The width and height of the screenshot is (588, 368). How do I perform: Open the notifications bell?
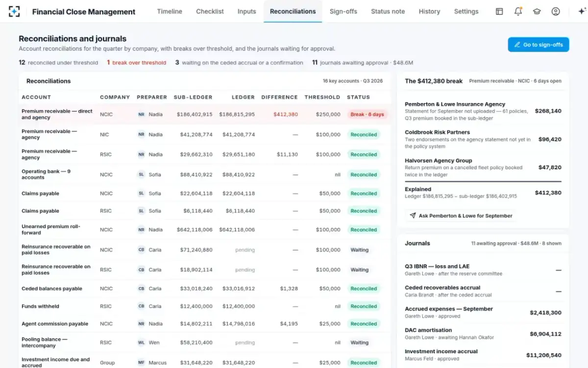point(518,11)
